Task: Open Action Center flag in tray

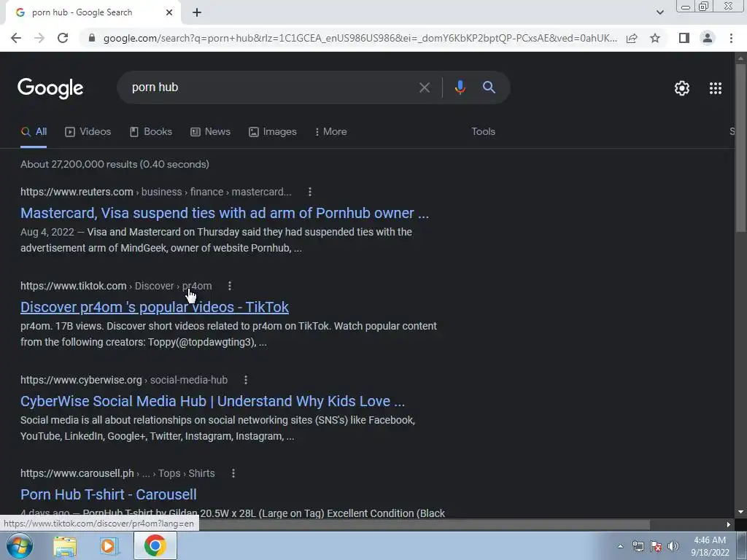Action: coord(656,546)
